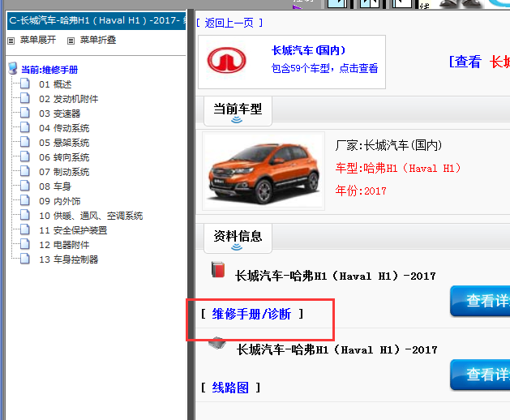Click 查看详 button beside 维修手册/诊断
The width and height of the screenshot is (510, 420).
480,301
